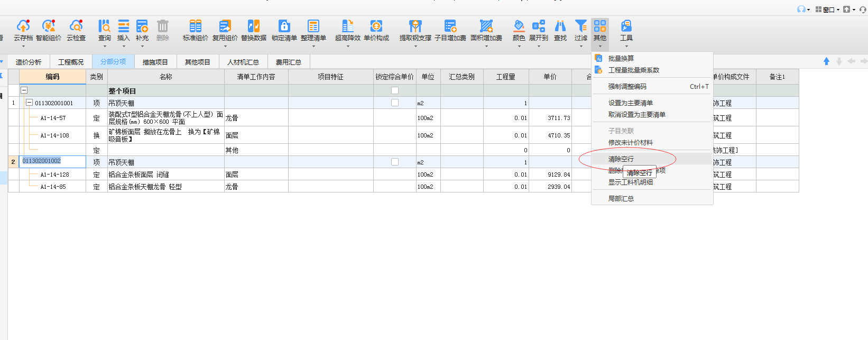Expand the dropdown arrow under 展开到
This screenshot has height=340, width=868.
[x=539, y=47]
